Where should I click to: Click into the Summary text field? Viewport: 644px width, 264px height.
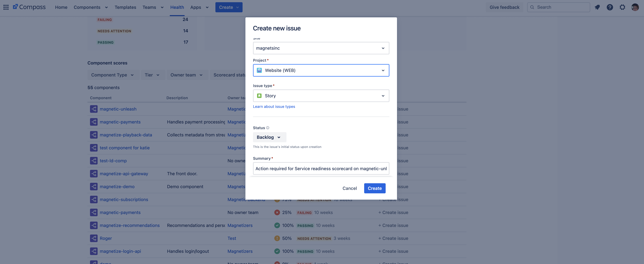point(321,169)
